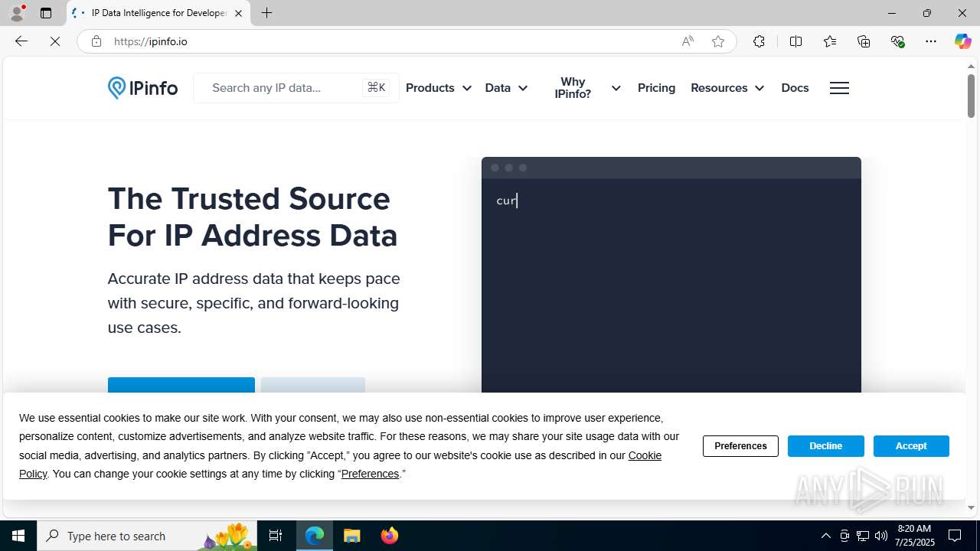
Task: Expand the Resources dropdown menu
Action: coord(727,88)
